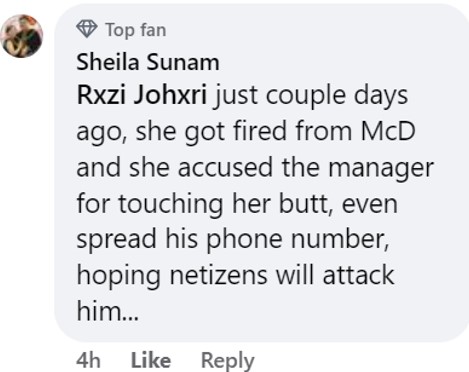The height and width of the screenshot is (372, 469).
Task: Click the word 'netizens' in the comment
Action: point(219,275)
